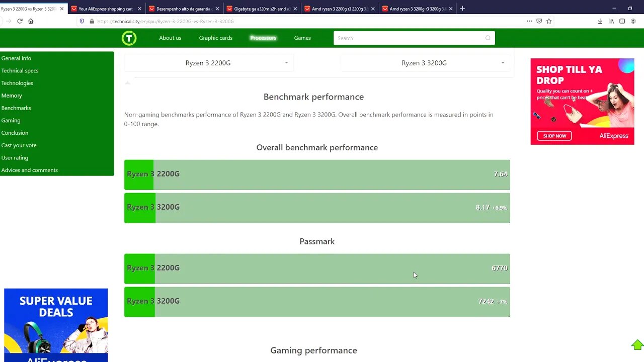
Task: Click SHOP NOW in AliExpress ad
Action: point(554,136)
